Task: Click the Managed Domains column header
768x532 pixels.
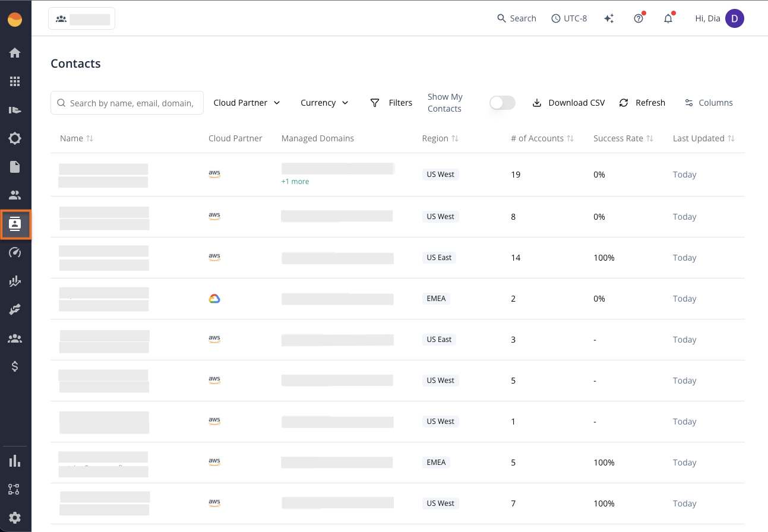Action: [318, 138]
